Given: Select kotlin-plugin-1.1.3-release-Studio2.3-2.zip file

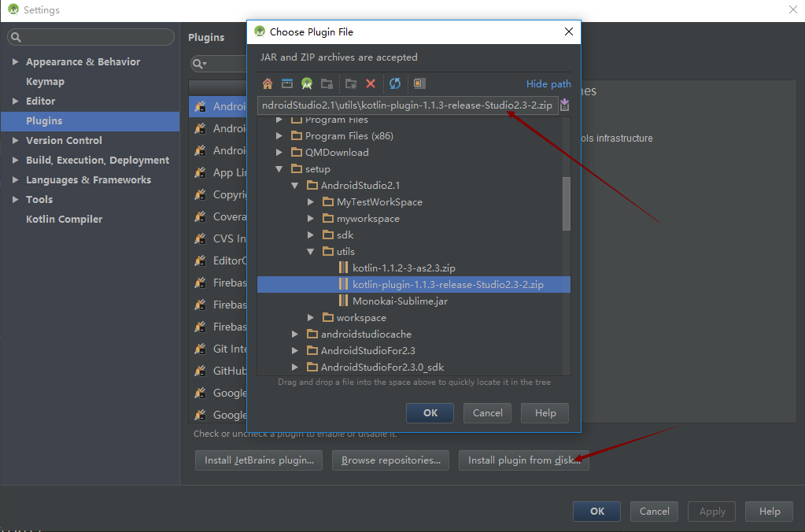Looking at the screenshot, I should pos(414,284).
